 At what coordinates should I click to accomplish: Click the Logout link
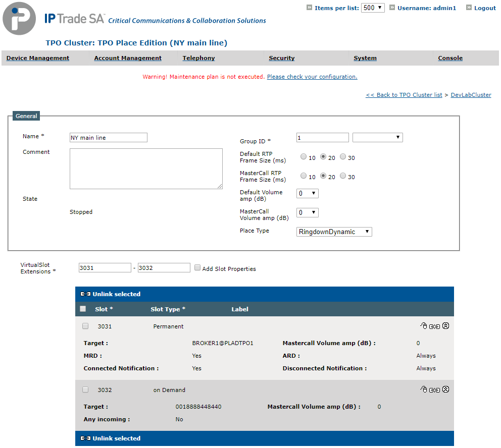[x=485, y=8]
